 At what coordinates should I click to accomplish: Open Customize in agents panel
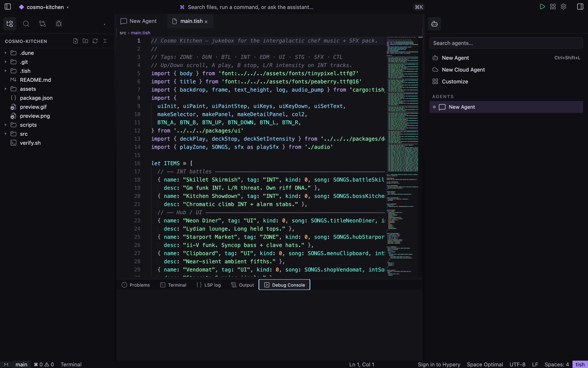[506, 82]
